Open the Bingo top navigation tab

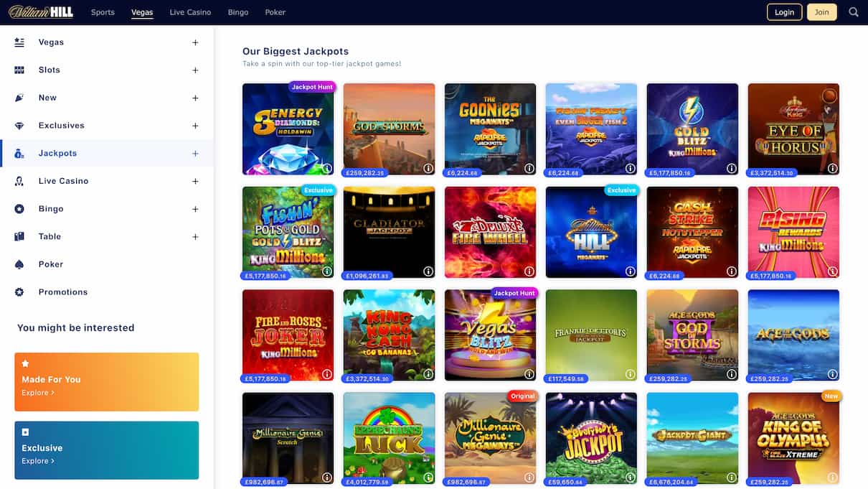[238, 12]
